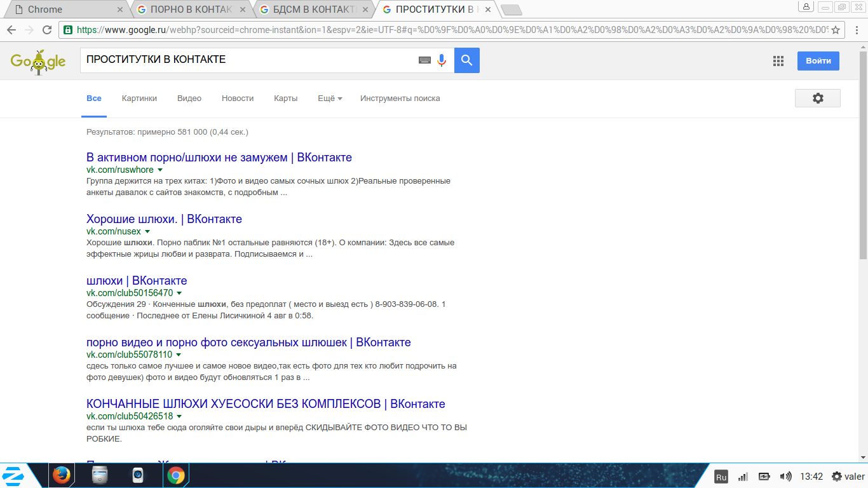Click the battery status icon
The height and width of the screenshot is (488, 868).
(764, 477)
